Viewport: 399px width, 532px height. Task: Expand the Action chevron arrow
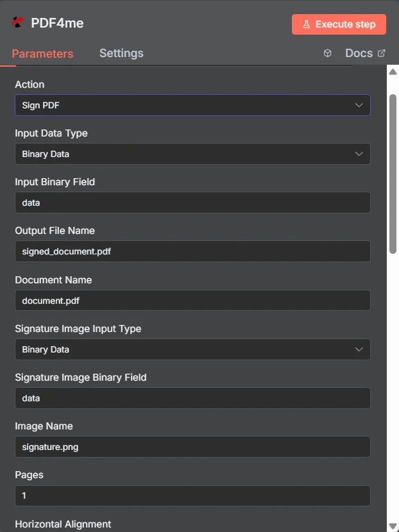[359, 105]
